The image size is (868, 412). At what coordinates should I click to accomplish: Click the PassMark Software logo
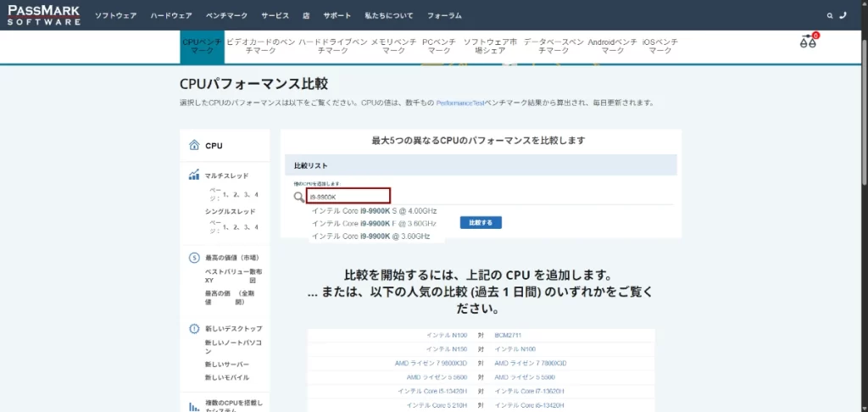pyautogui.click(x=44, y=14)
